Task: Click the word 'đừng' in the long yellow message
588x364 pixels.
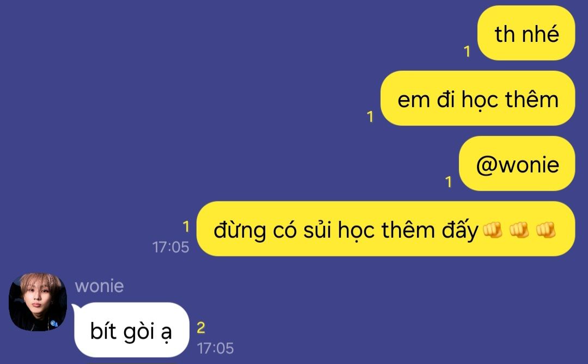Action: [240, 230]
